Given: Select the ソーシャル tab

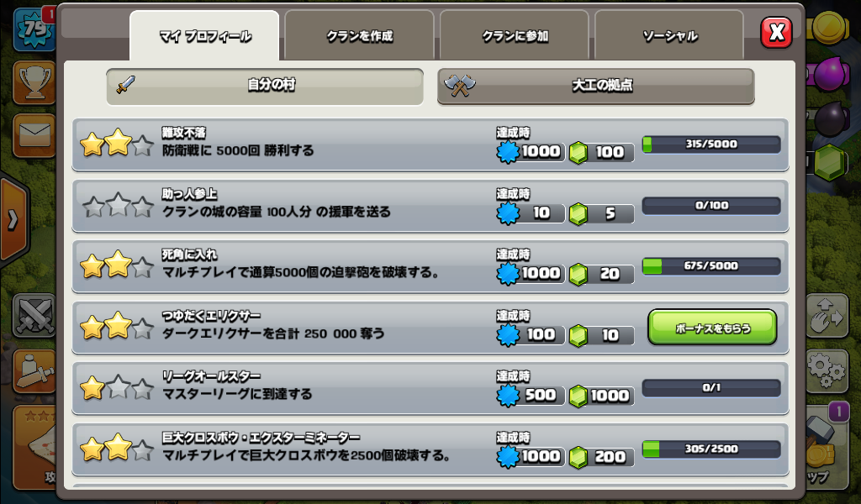Looking at the screenshot, I should coord(669,35).
